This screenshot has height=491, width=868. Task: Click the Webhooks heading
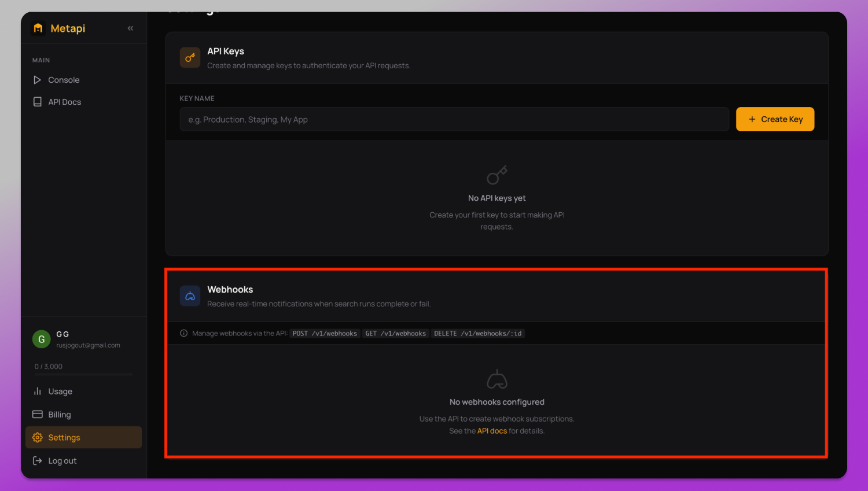pos(230,289)
